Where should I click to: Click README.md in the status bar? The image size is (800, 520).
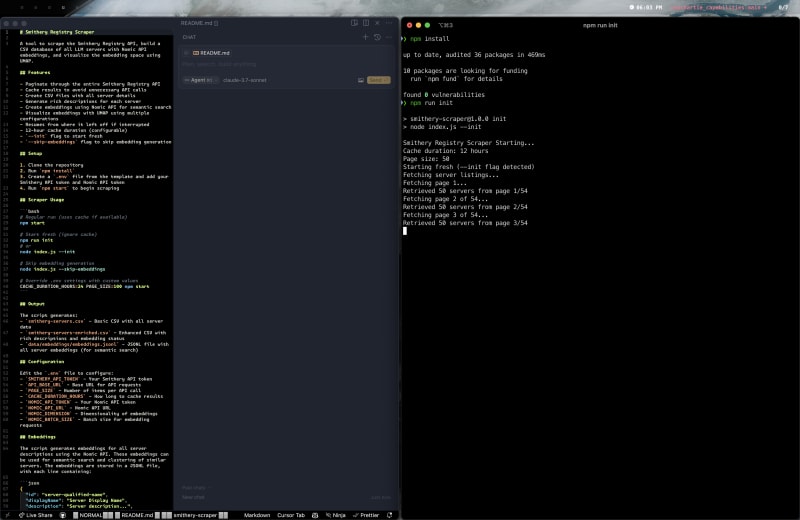coord(137,515)
